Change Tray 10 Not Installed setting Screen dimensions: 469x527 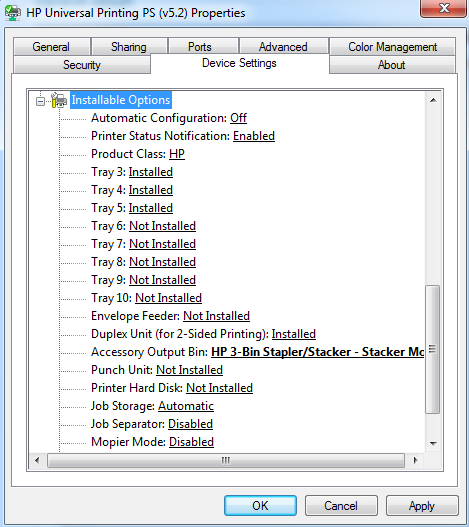tap(168, 298)
